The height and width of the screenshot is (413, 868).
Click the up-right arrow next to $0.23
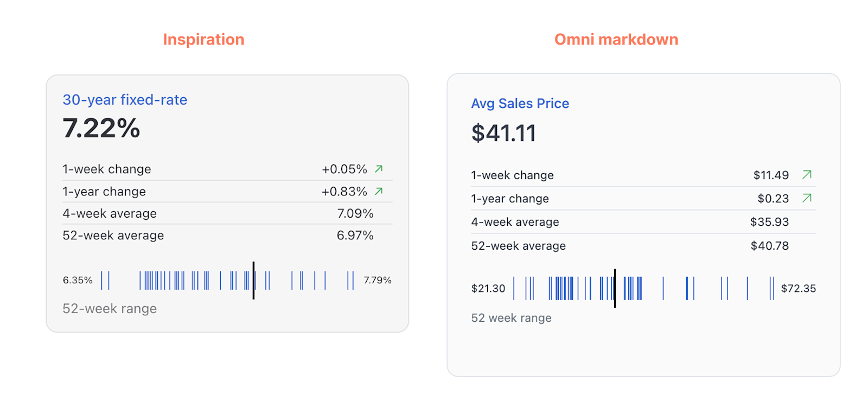[807, 198]
